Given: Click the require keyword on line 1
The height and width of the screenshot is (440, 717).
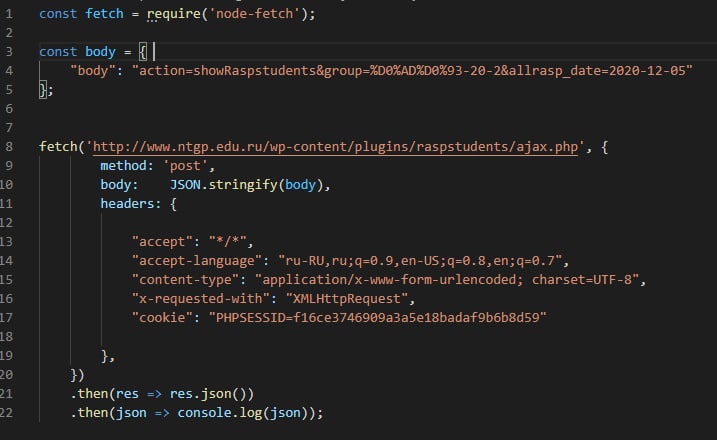Looking at the screenshot, I should [x=174, y=14].
